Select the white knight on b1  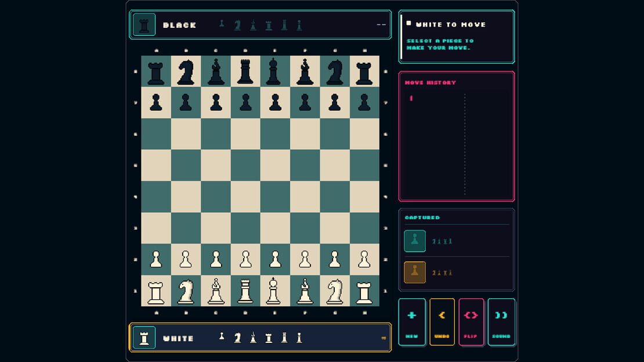coord(186,291)
